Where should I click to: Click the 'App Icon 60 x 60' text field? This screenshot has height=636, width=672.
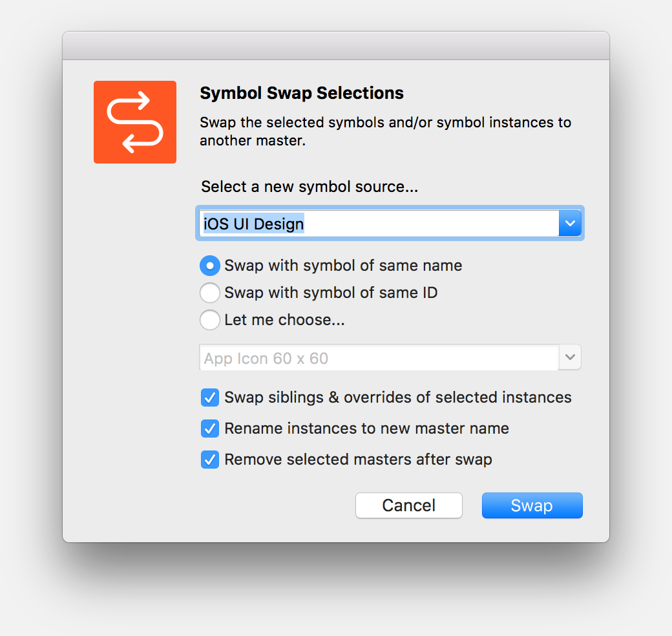[378, 358]
